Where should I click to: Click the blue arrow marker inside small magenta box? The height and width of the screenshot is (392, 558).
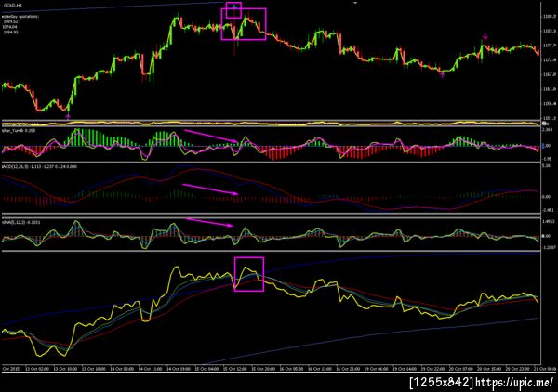[234, 7]
